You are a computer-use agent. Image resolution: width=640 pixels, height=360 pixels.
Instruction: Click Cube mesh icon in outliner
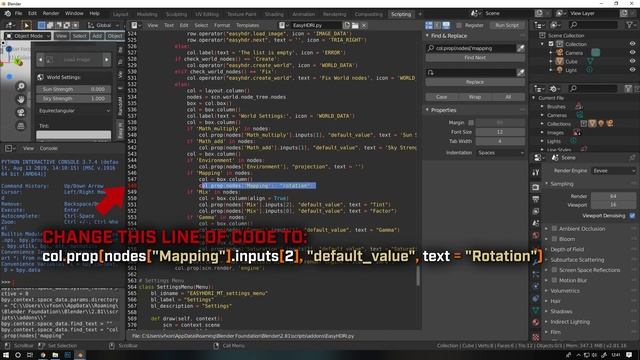[560, 61]
